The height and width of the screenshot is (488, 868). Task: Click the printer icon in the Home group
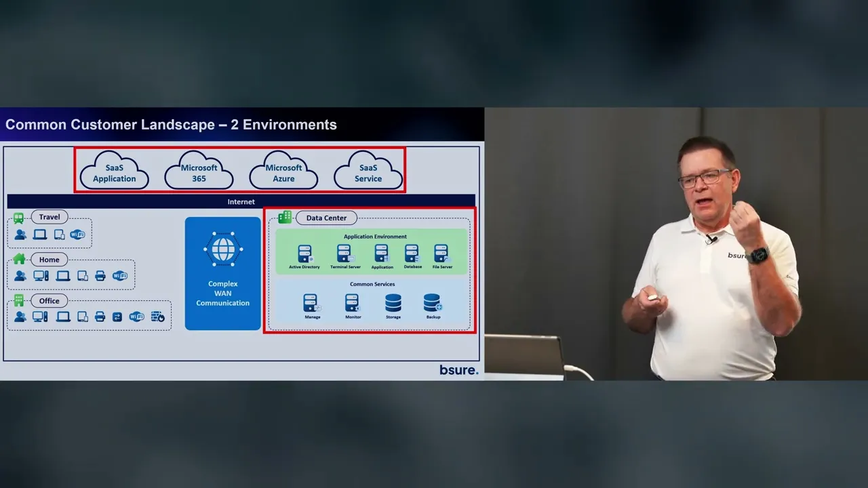[x=100, y=276]
